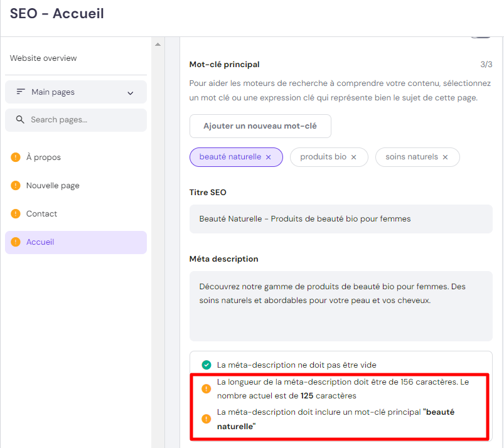Click Ajouter un nouveau mot-clé
Viewport: 504px width, 448px height.
(x=260, y=126)
